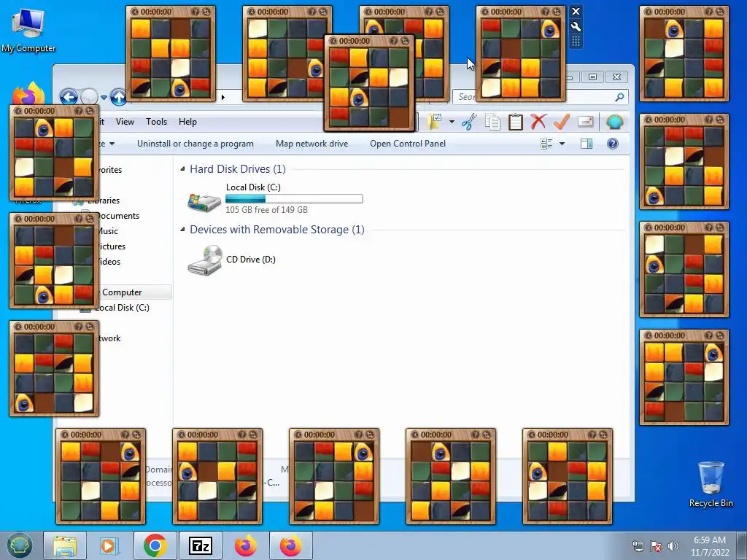Viewport: 747px width, 560px height.
Task: Click the red X Delete icon
Action: pos(538,122)
